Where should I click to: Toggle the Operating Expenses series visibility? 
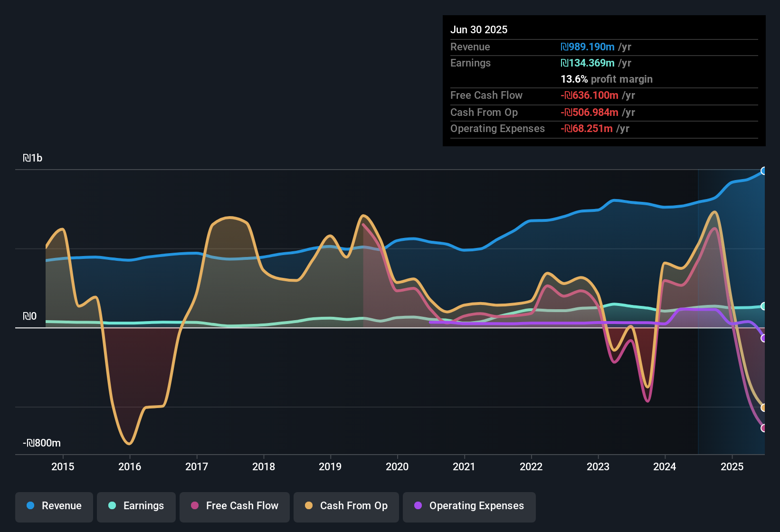click(x=469, y=506)
